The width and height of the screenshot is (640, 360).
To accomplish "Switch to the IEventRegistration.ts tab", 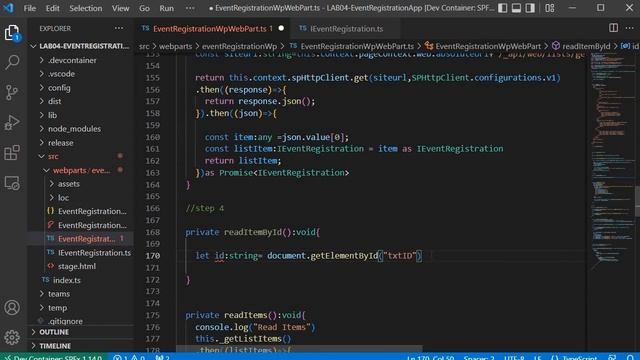I will pos(346,29).
